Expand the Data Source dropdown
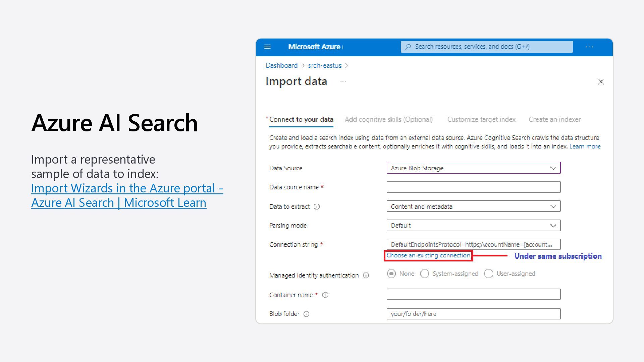 tap(473, 168)
